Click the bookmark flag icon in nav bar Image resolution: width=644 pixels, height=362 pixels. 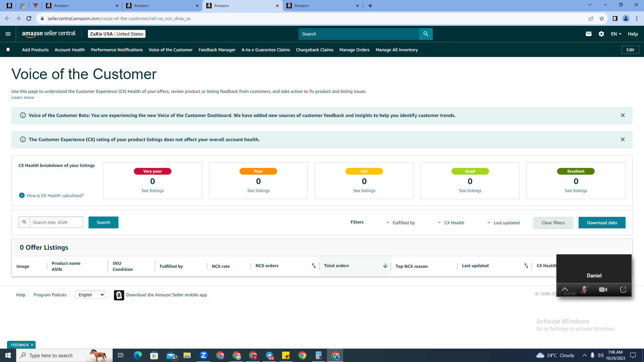(8, 50)
